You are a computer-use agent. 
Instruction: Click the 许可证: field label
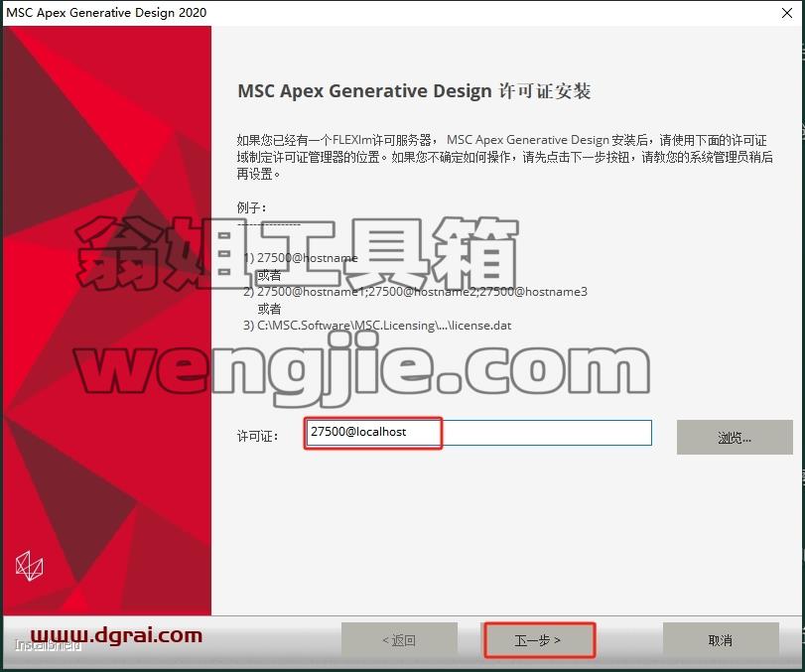point(258,437)
